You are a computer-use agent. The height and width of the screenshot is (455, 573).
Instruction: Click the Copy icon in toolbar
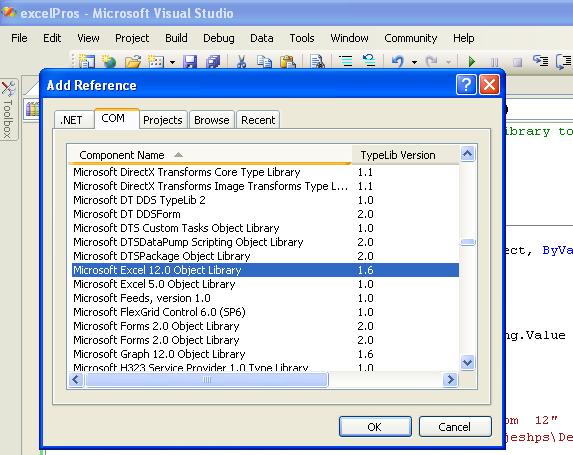264,61
